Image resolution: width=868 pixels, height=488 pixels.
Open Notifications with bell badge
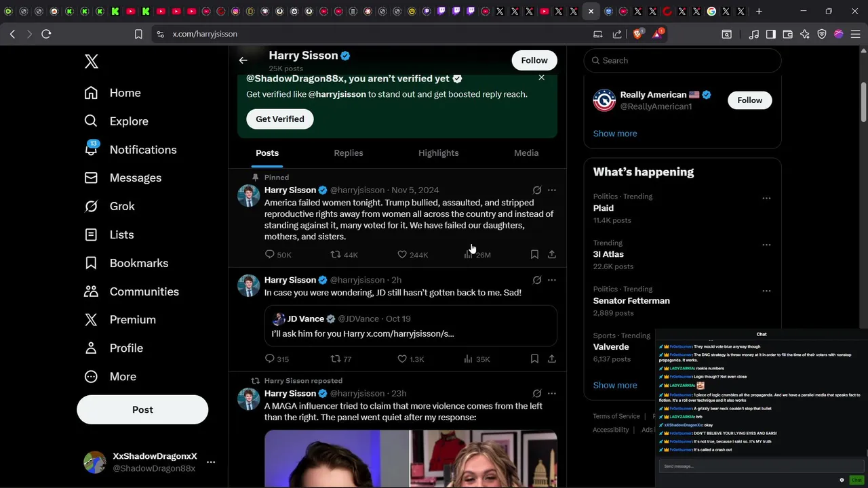[130, 150]
